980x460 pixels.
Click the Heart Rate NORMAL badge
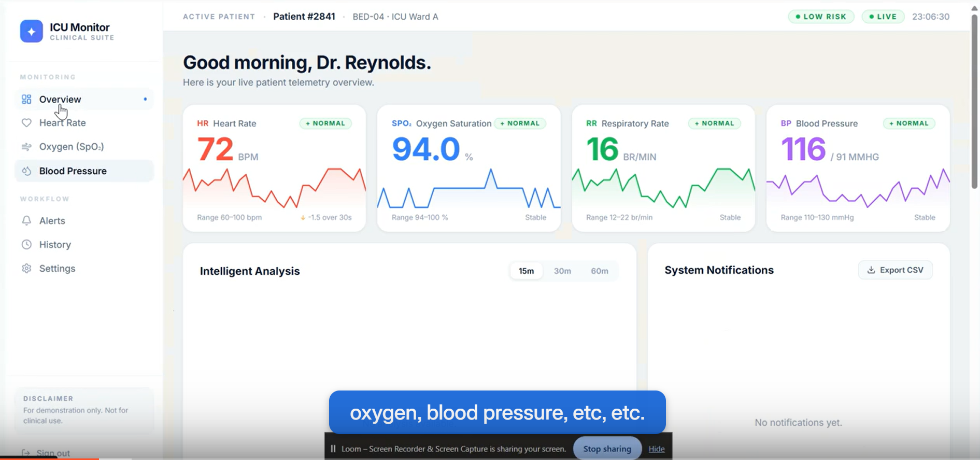(325, 123)
